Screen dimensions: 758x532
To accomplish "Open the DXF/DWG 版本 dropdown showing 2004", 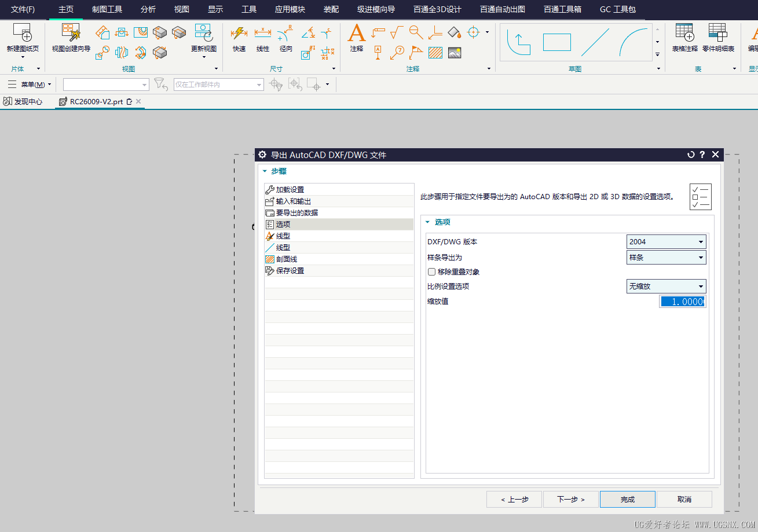I will (667, 242).
